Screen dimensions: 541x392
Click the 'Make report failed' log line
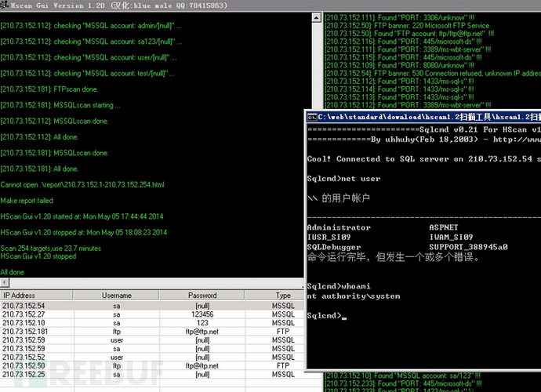click(x=27, y=201)
